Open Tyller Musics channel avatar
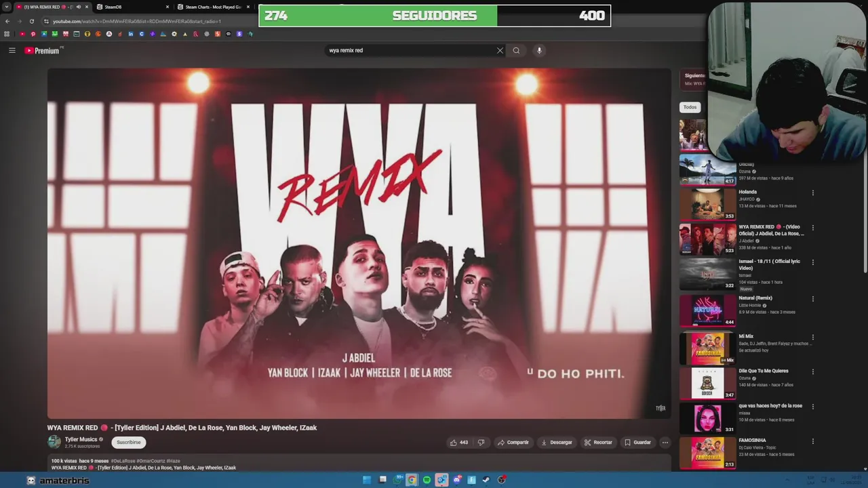Viewport: 868px width, 488px height. click(x=54, y=442)
